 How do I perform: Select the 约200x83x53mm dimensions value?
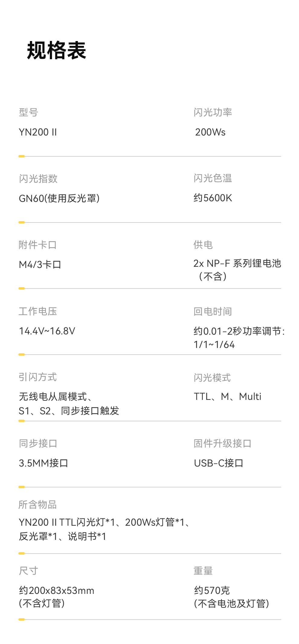pyautogui.click(x=56, y=590)
